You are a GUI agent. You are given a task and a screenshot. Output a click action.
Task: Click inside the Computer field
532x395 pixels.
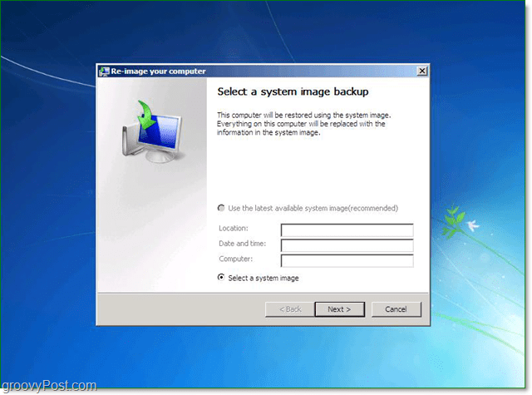click(347, 260)
